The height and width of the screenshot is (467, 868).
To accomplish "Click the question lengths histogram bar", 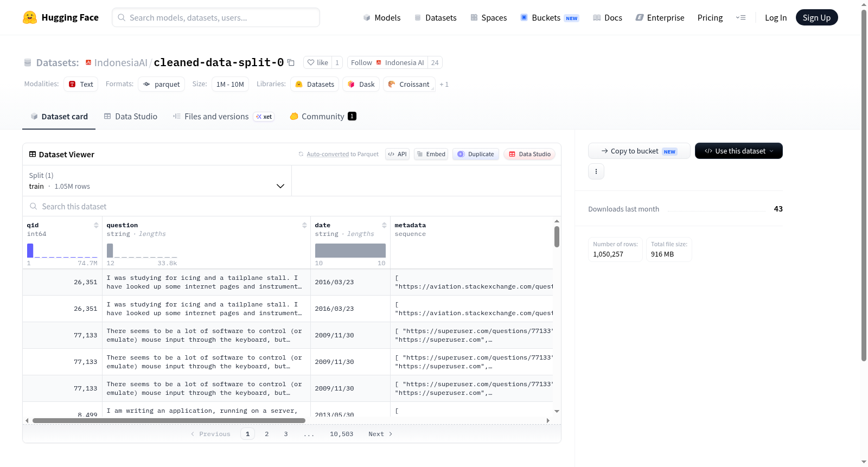I will click(x=110, y=251).
